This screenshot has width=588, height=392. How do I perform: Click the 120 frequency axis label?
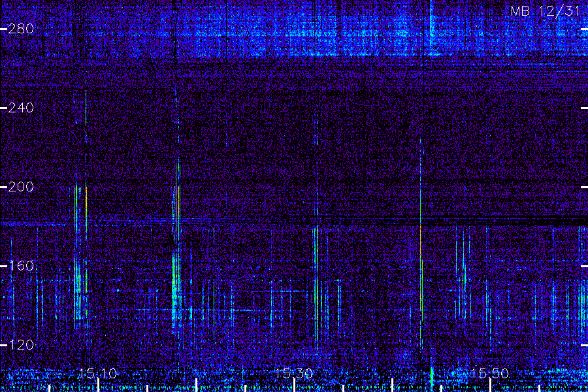pyautogui.click(x=21, y=345)
